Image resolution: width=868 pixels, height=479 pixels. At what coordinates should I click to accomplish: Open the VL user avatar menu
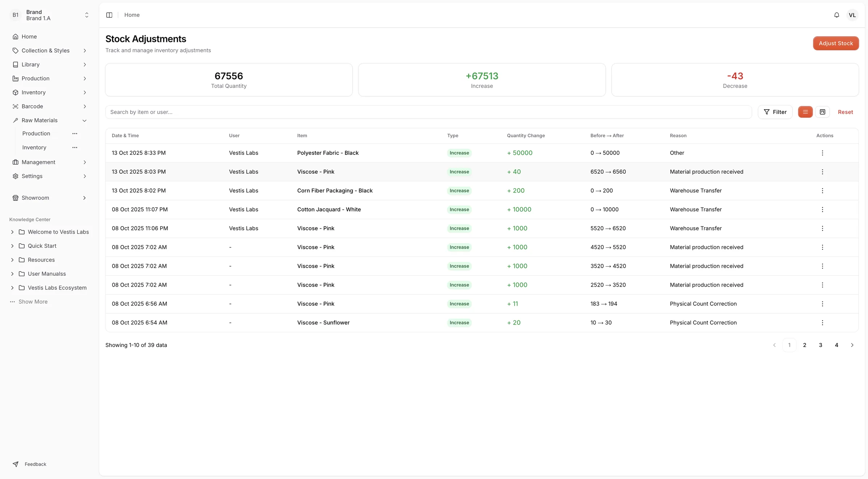point(852,15)
